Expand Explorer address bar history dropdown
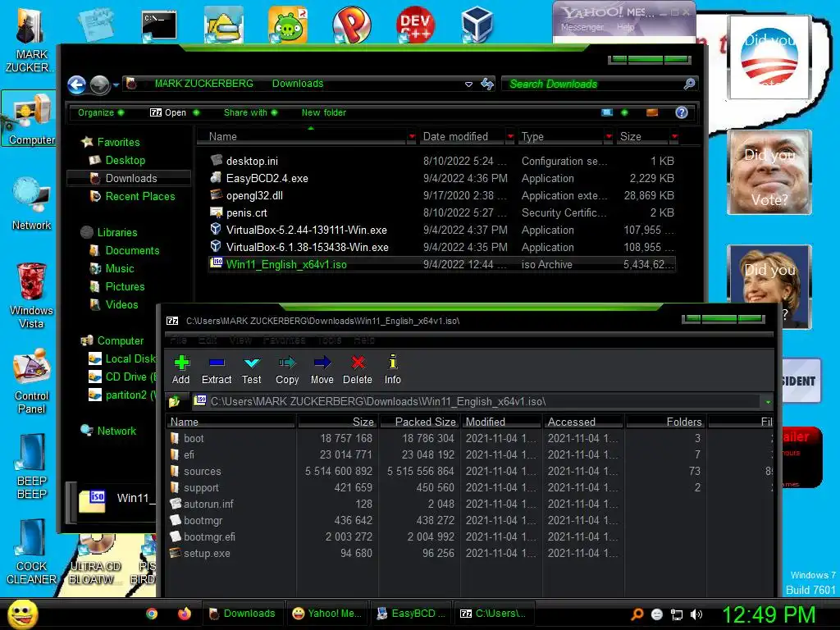 click(468, 84)
